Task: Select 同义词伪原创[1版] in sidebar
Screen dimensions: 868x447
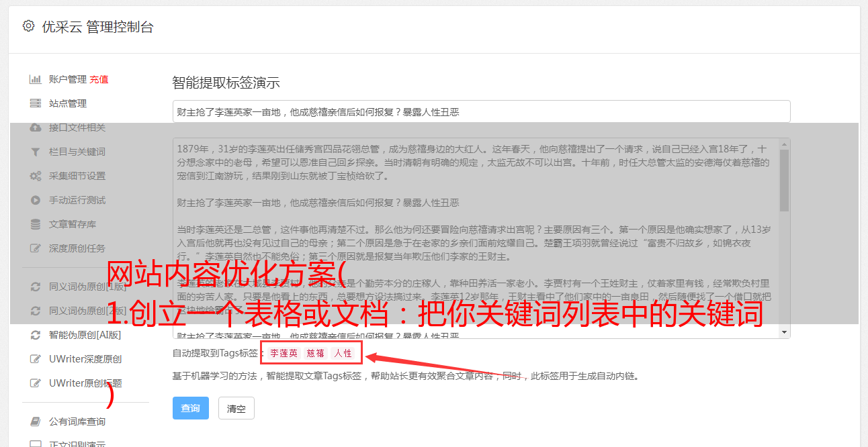Action: (87, 287)
